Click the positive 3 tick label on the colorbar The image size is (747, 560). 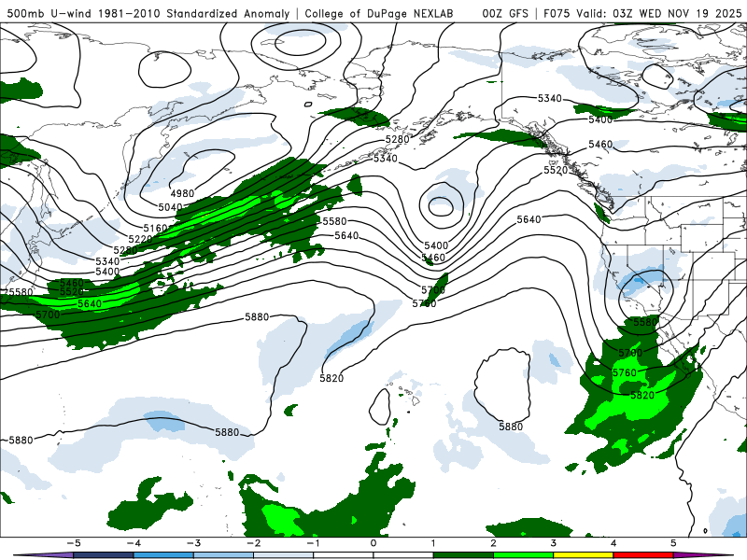click(554, 543)
